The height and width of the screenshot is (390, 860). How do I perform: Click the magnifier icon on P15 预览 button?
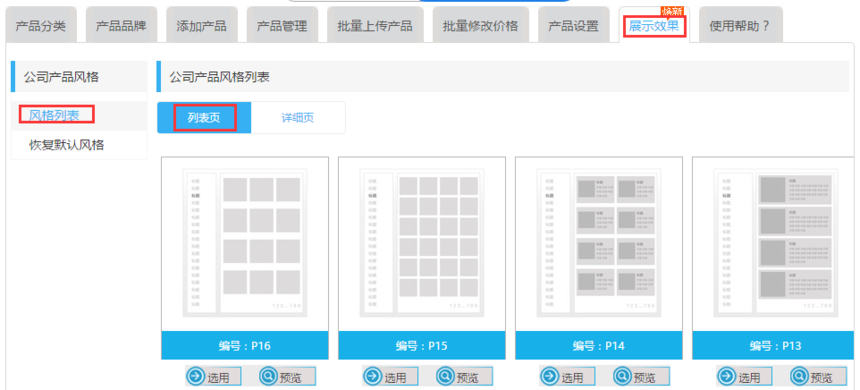click(445, 377)
